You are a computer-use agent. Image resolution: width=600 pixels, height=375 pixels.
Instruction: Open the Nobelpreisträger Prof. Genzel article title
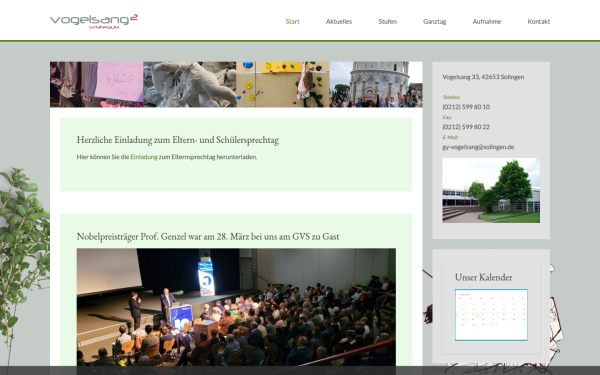208,236
